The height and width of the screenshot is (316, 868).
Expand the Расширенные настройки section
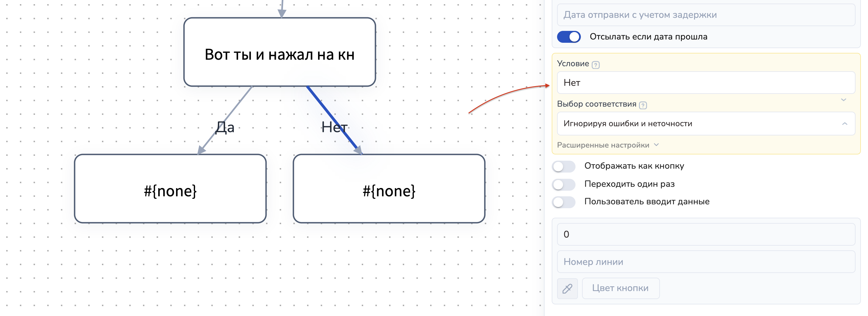607,145
